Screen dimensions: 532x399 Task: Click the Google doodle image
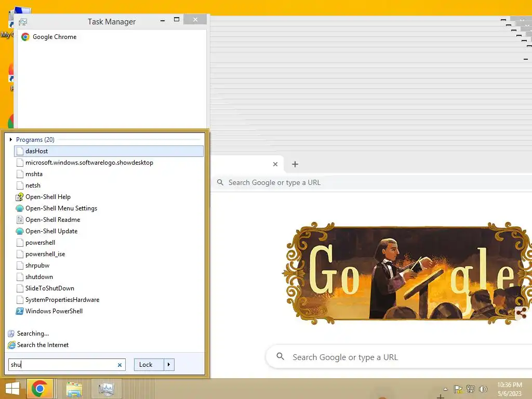click(x=408, y=273)
